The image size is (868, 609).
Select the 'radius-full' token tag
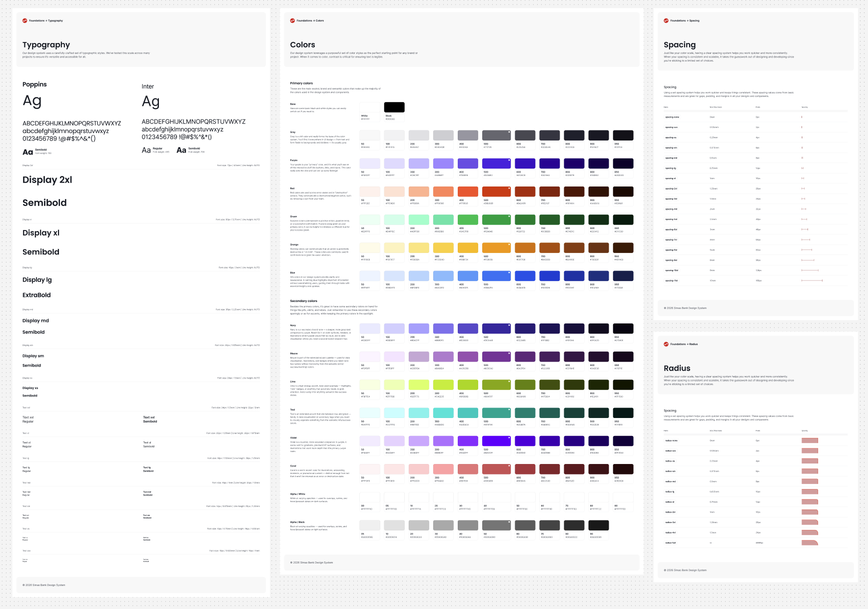pyautogui.click(x=670, y=542)
